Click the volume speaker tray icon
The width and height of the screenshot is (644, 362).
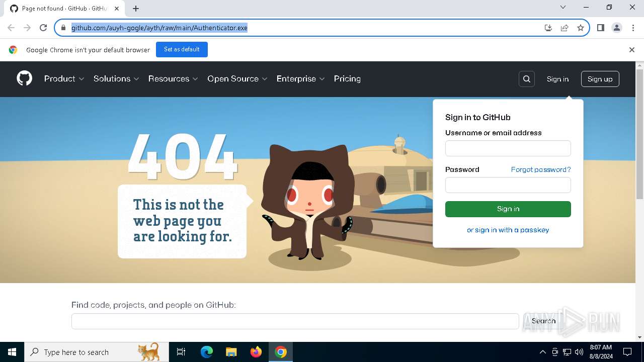(x=579, y=352)
